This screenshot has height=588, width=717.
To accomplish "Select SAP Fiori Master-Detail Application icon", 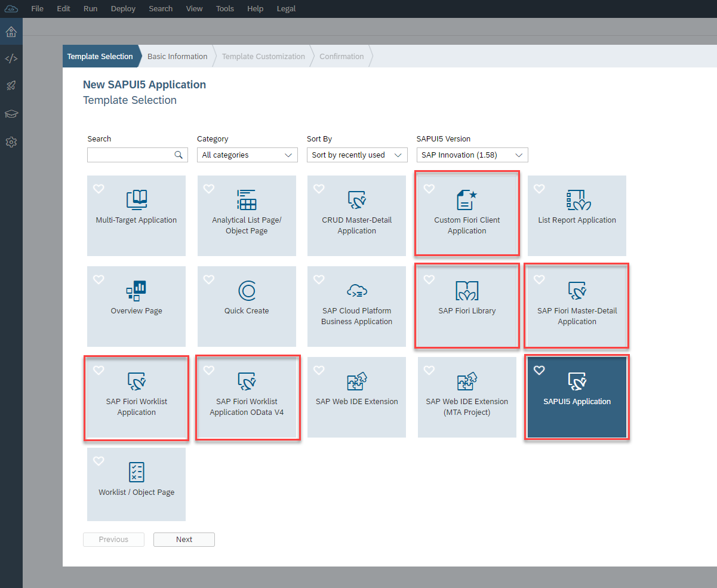I will pos(577,291).
